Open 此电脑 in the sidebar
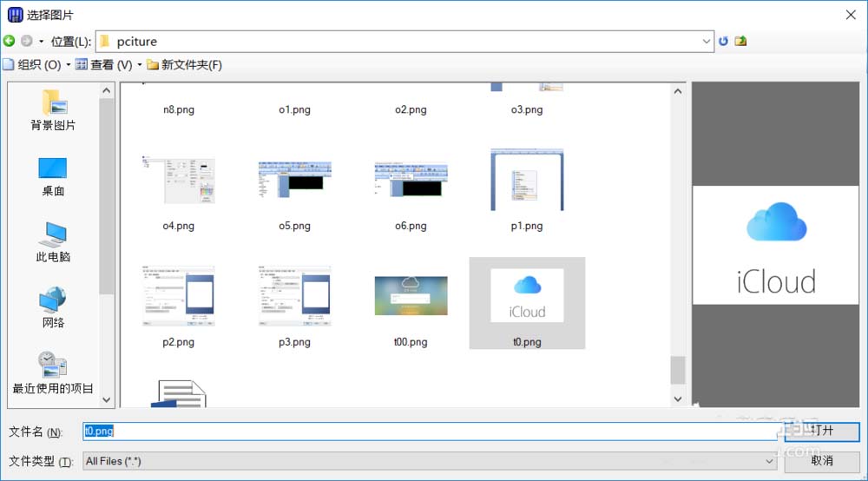Screen dimensions: 868x481 click(x=53, y=242)
